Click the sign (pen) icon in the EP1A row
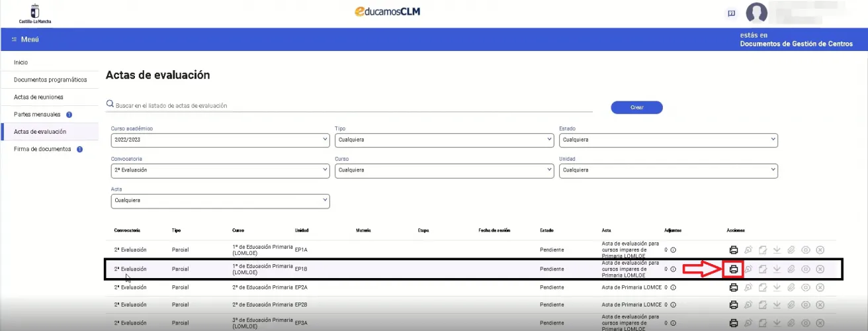This screenshot has height=331, width=868. point(748,250)
